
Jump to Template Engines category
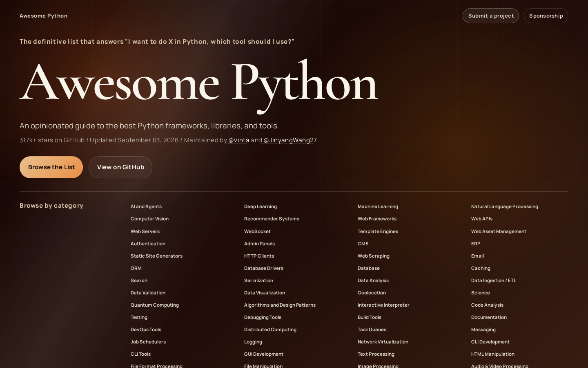(378, 231)
